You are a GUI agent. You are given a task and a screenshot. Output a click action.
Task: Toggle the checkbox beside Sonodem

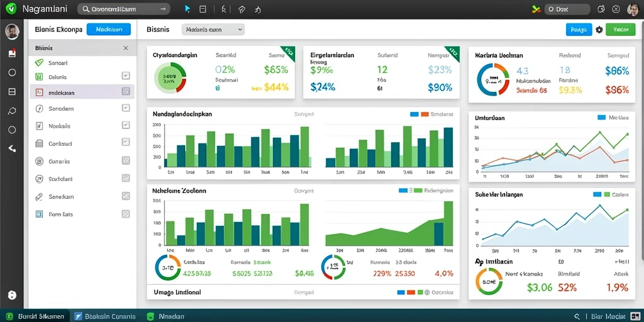click(126, 108)
